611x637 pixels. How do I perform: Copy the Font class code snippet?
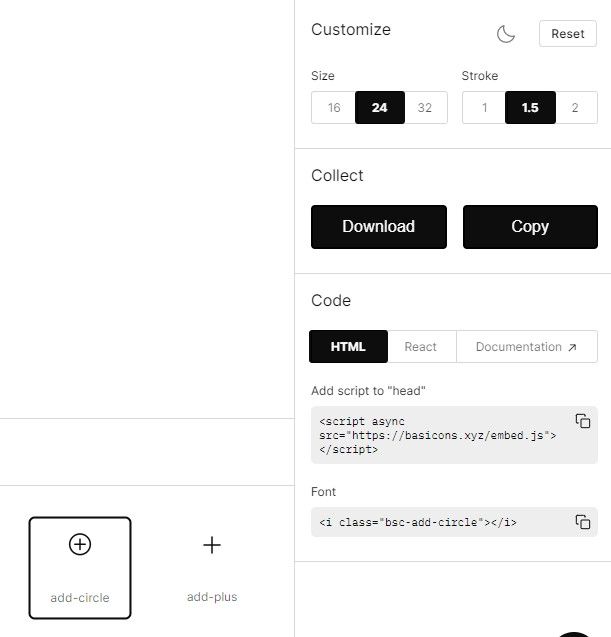pyautogui.click(x=583, y=522)
